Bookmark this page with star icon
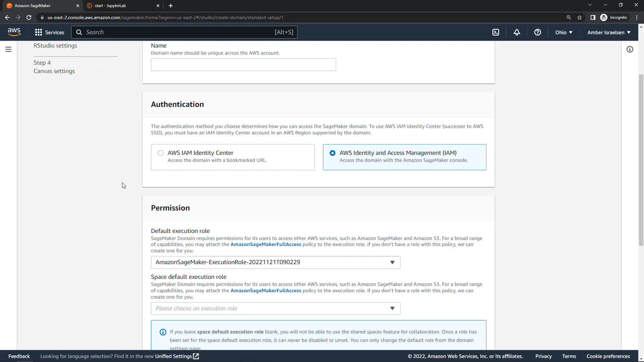The image size is (644, 362). 579,17
